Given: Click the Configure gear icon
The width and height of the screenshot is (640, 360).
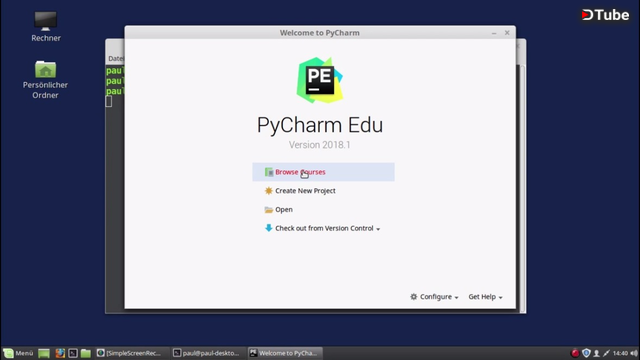Looking at the screenshot, I should tap(413, 297).
